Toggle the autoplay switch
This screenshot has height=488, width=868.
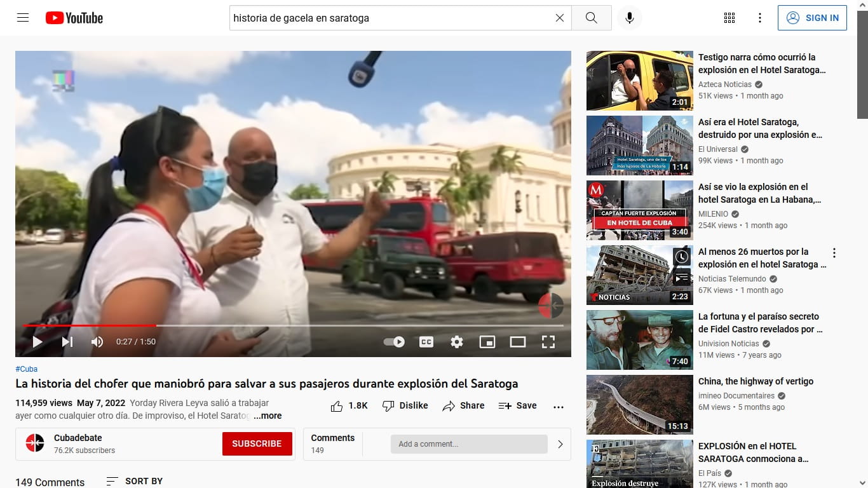click(394, 342)
